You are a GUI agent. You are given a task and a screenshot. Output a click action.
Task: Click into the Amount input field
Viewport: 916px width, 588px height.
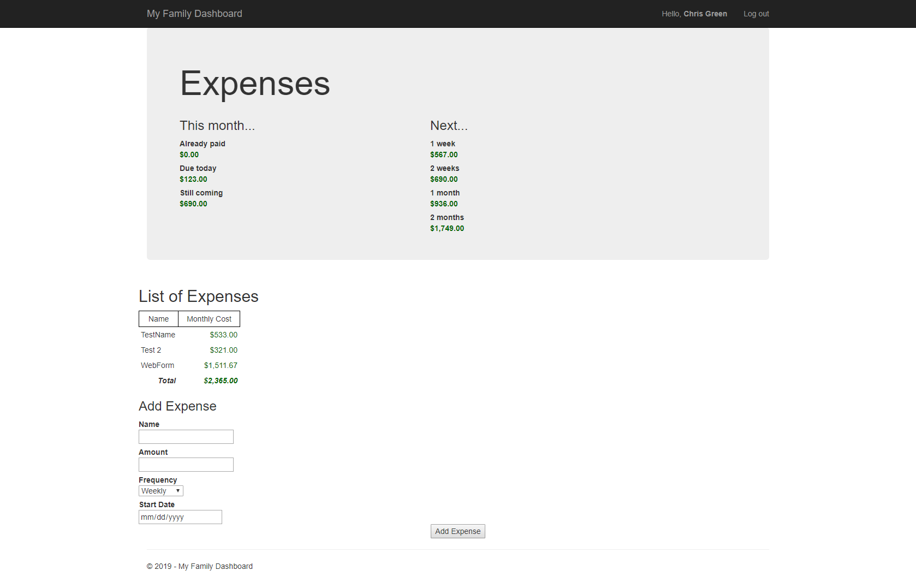click(x=186, y=465)
